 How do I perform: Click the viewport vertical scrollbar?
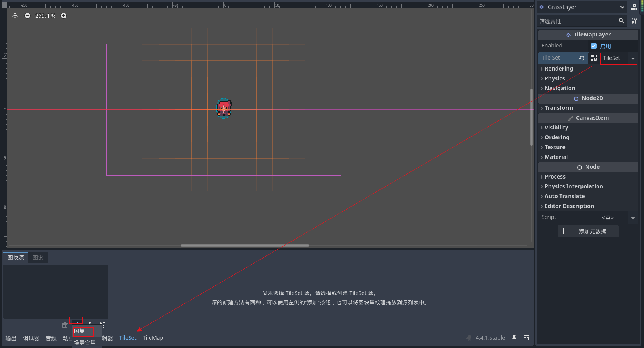click(531, 118)
